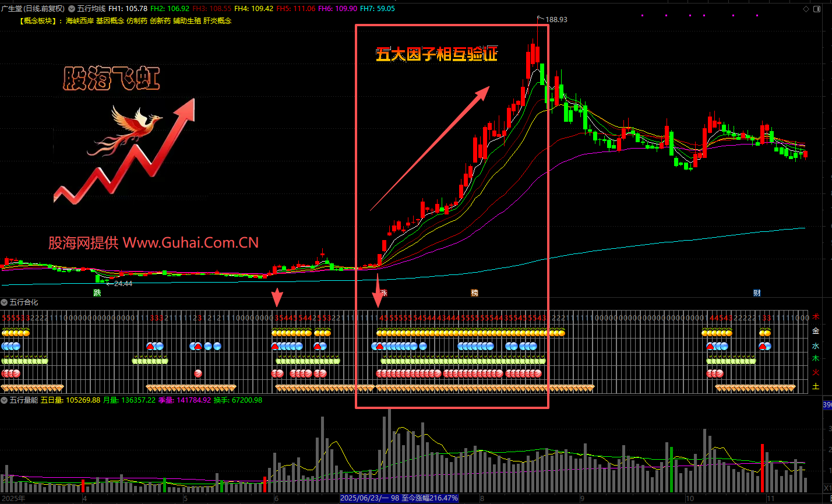Collapse the 五行合化 panel chevron

point(5,302)
